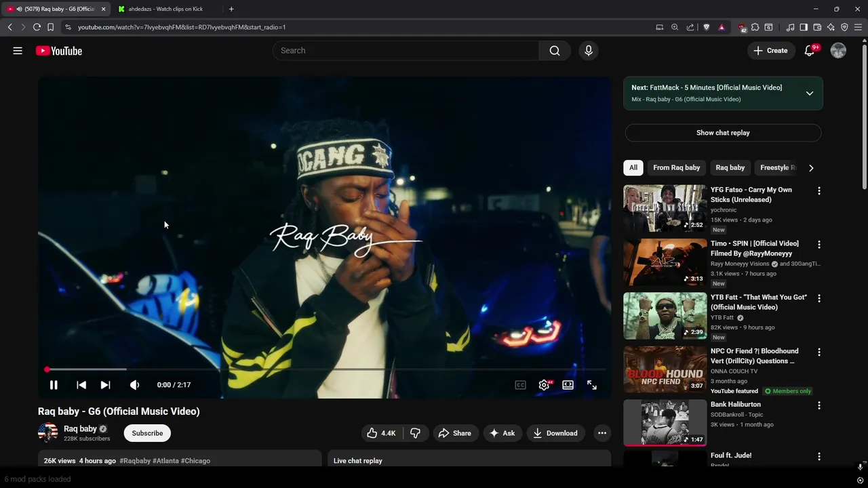This screenshot has width=868, height=488.
Task: Open Raq baby channel avatar
Action: 47,432
